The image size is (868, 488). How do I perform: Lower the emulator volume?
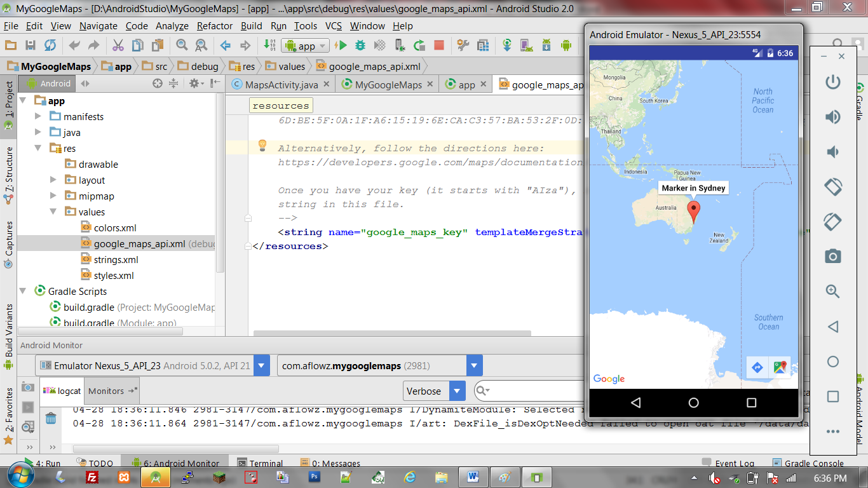pos(832,152)
